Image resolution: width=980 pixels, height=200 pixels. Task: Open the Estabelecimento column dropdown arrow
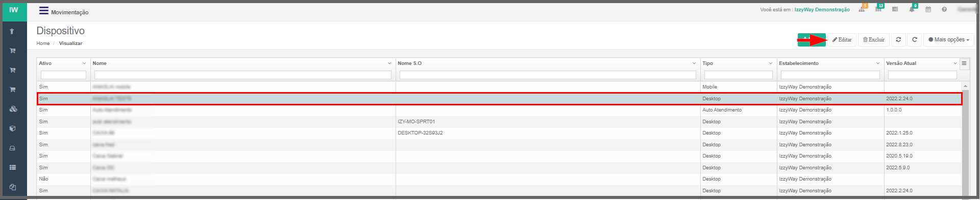[878, 63]
